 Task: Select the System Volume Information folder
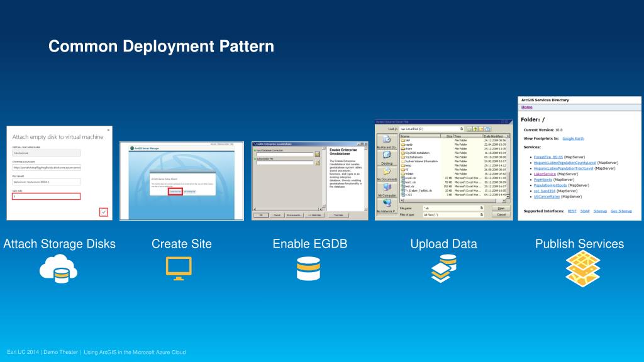pyautogui.click(x=419, y=162)
